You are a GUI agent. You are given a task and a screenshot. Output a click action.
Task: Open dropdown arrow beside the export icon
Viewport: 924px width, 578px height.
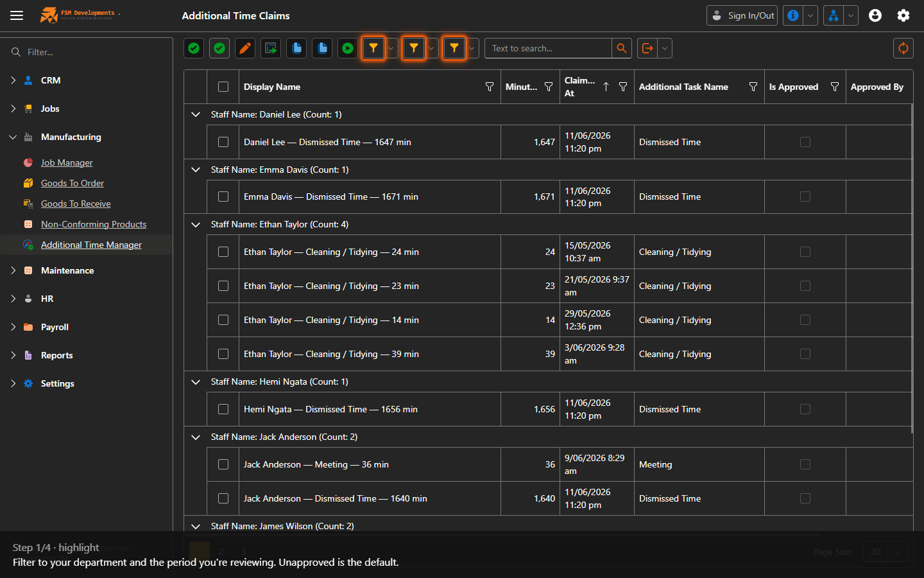pos(665,48)
